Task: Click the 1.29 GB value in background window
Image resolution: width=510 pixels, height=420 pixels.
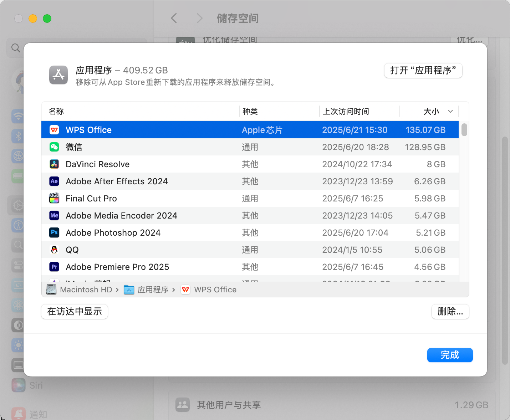Action: pos(471,405)
